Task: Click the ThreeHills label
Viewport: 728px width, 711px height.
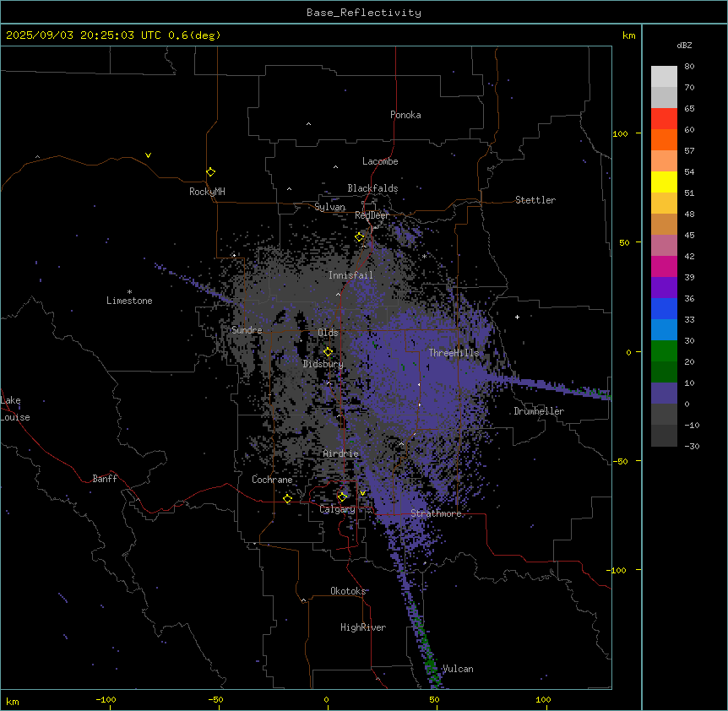Action: (454, 353)
